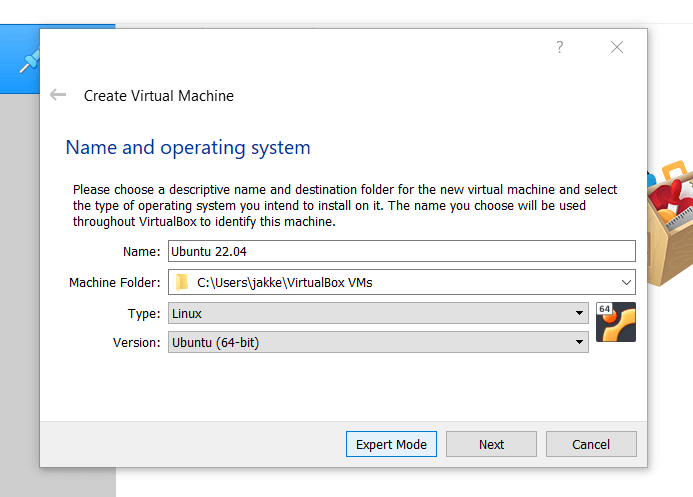Image resolution: width=693 pixels, height=497 pixels.
Task: Edit the Name field containing Ubuntu 22.04
Action: [401, 251]
